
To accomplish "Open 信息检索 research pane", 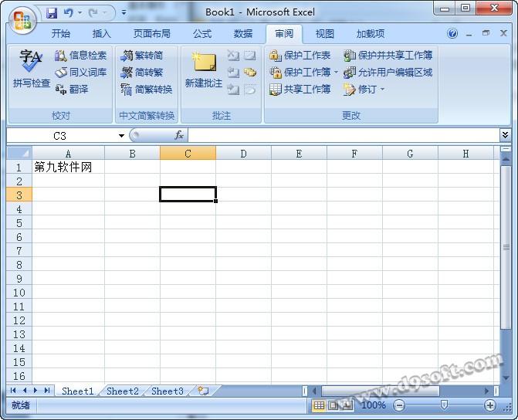I will tap(80, 56).
